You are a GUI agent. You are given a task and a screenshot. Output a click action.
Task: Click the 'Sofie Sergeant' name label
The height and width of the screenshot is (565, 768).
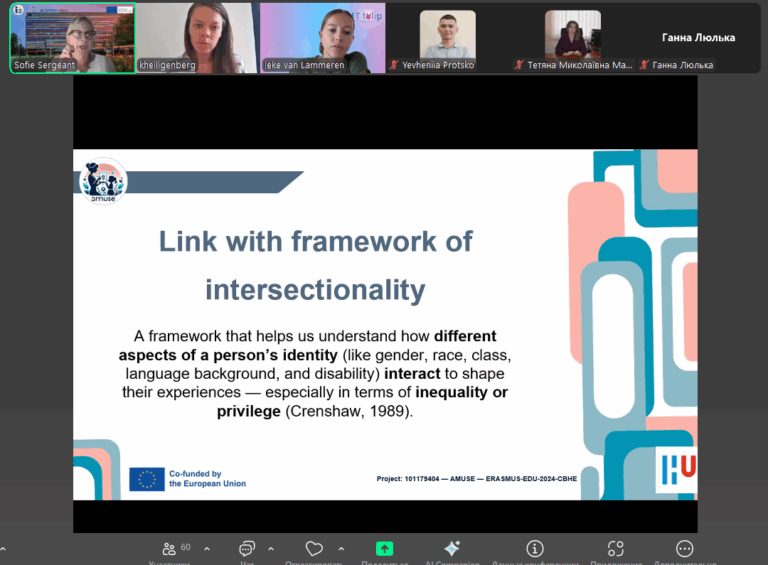pyautogui.click(x=44, y=65)
